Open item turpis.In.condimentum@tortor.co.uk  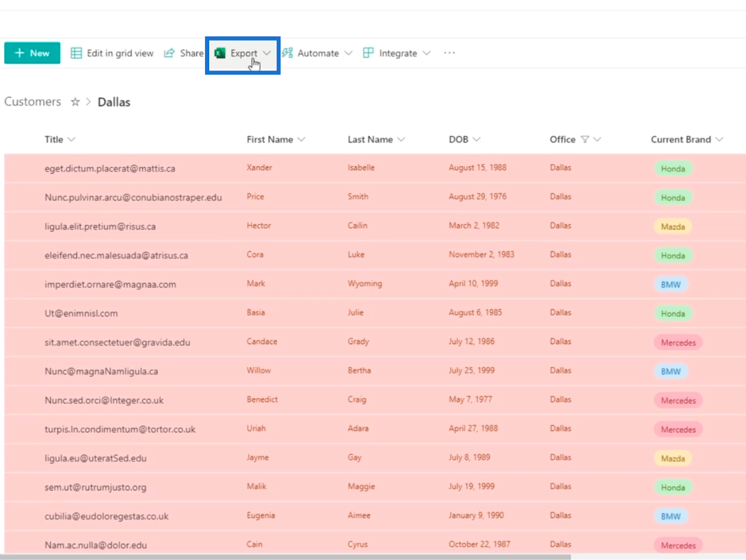point(120,429)
